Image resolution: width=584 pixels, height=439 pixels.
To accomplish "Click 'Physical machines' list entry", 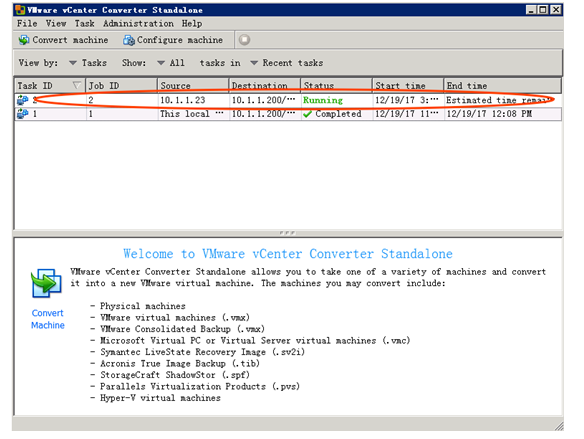I will click(x=143, y=306).
